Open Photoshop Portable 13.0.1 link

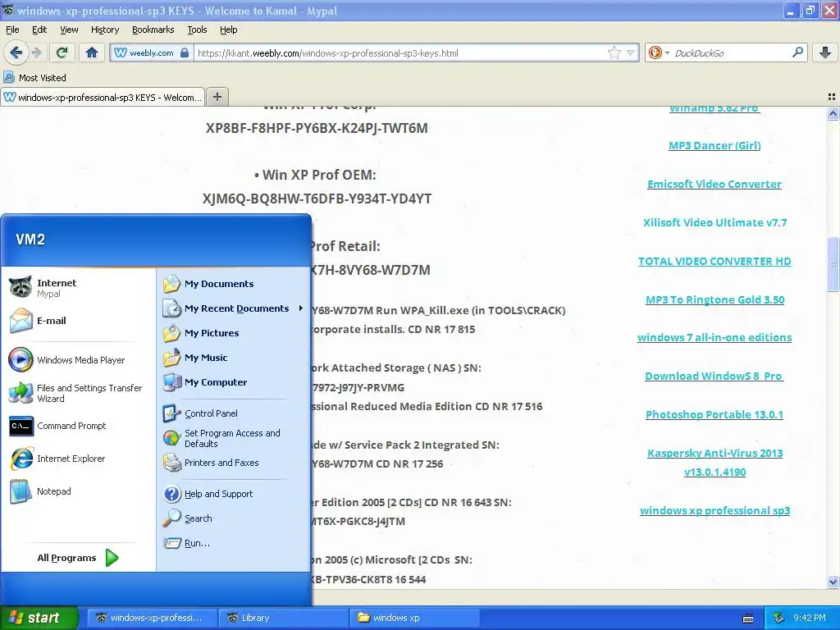pyautogui.click(x=714, y=414)
